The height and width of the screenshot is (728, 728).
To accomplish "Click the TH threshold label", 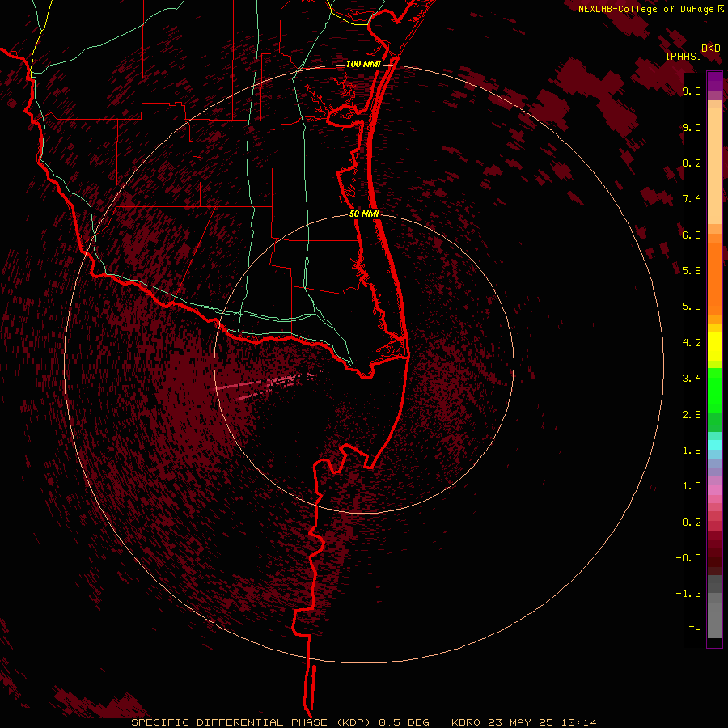I will 695,630.
